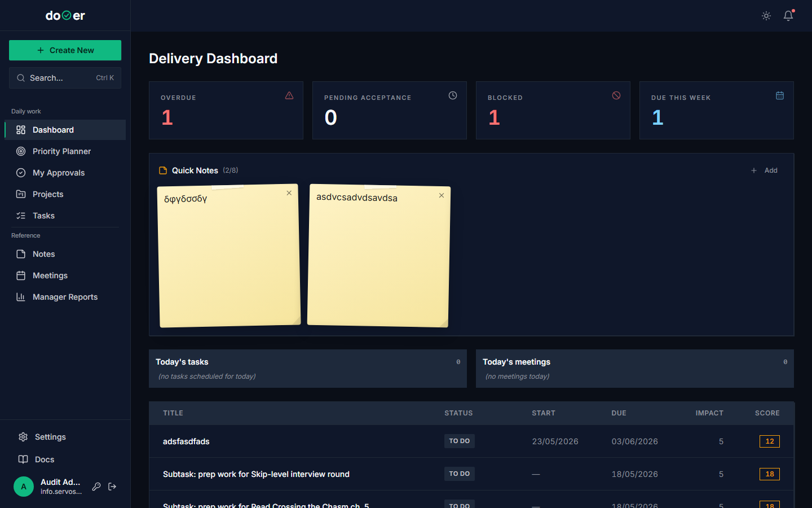Open Docs
Viewport: 812px width, 508px height.
pos(65,459)
